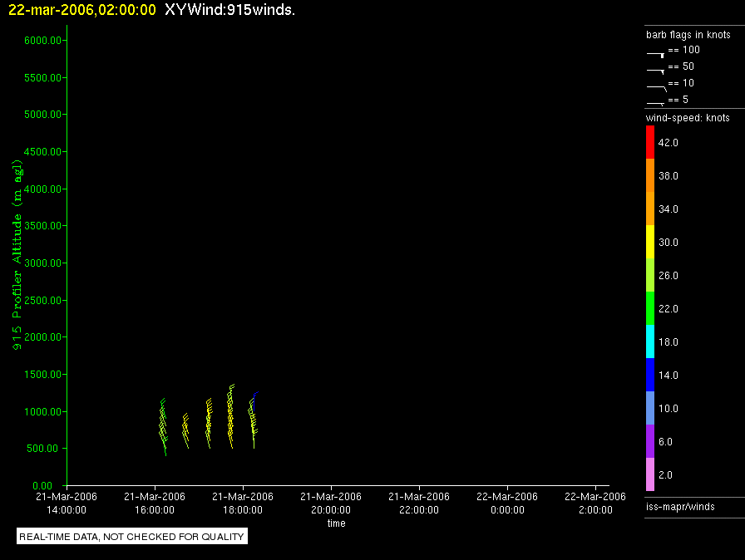Click the 100-knot barb flag legend symbol
745x560 pixels.
tap(655, 55)
